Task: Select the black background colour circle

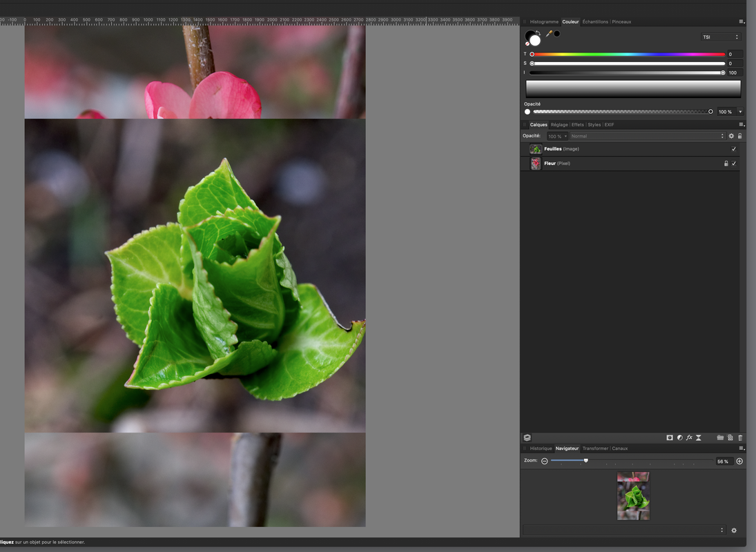Action: (x=528, y=34)
